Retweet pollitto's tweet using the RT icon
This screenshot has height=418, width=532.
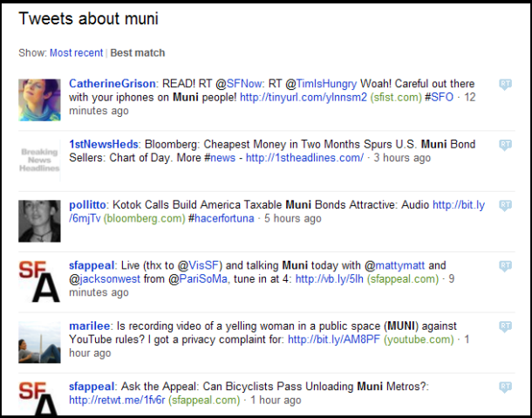pos(505,205)
